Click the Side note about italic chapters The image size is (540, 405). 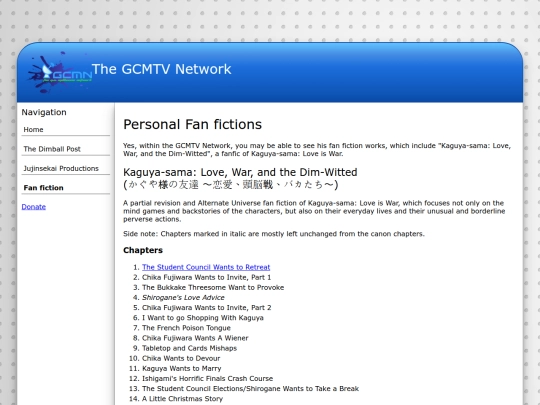(x=274, y=234)
